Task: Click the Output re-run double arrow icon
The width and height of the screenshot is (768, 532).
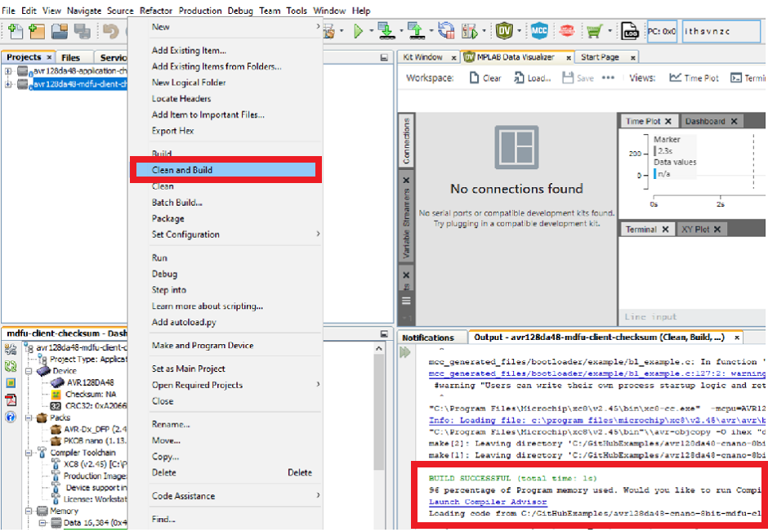Action: (405, 352)
